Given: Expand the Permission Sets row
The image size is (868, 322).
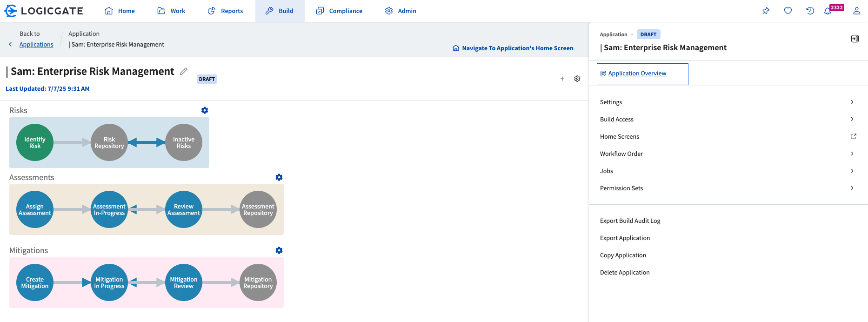Looking at the screenshot, I should click(x=728, y=188).
